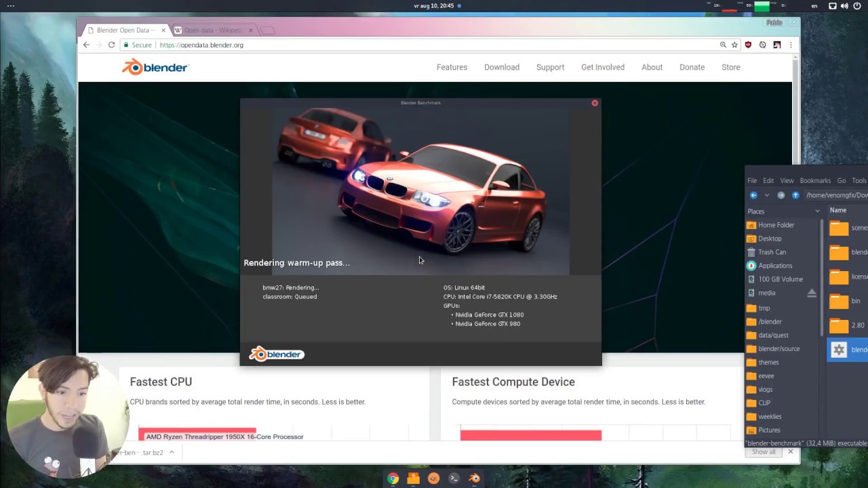868x488 pixels.
Task: Click the Blender logo on website header
Action: [155, 66]
